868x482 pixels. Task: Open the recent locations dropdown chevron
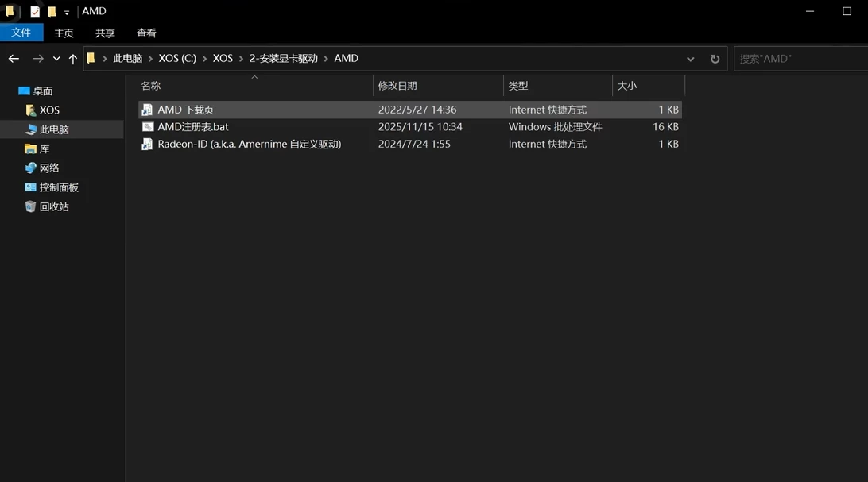point(56,59)
